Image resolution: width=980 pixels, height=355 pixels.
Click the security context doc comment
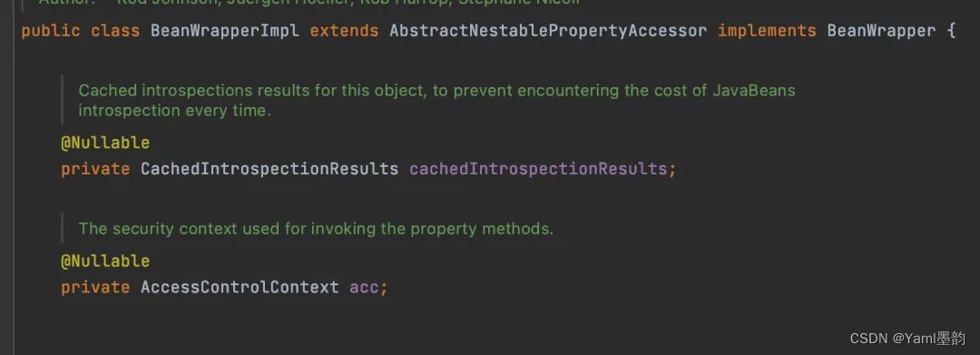tap(316, 229)
